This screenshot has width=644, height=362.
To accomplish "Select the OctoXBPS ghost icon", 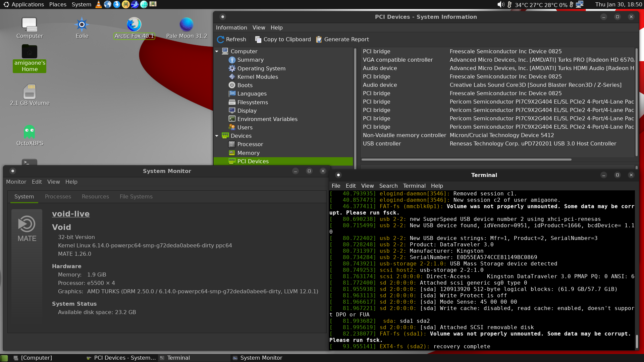I will (x=30, y=135).
